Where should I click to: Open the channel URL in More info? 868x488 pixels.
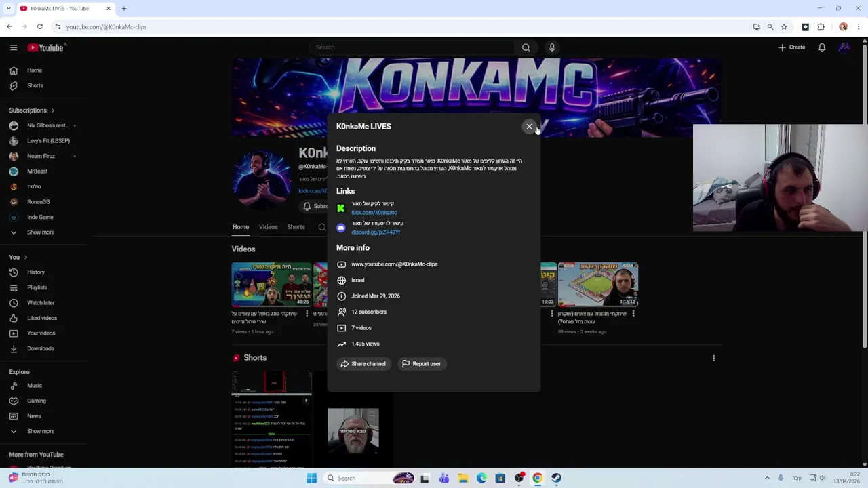pyautogui.click(x=394, y=264)
